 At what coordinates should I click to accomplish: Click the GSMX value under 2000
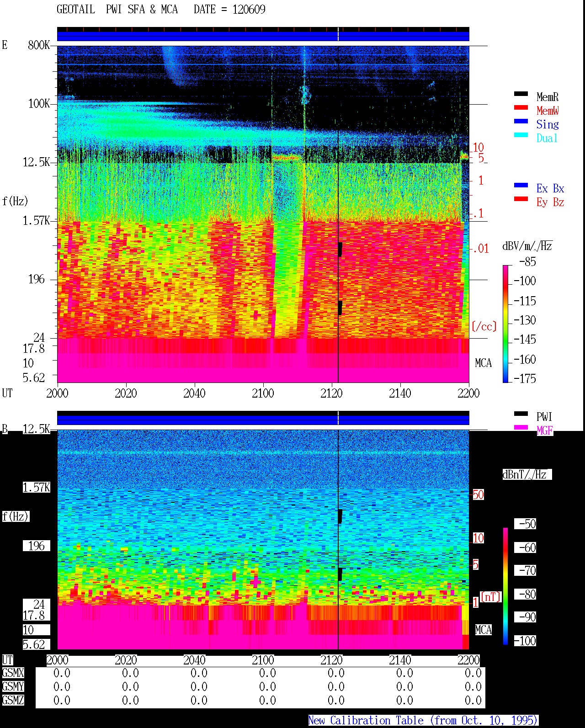click(62, 673)
